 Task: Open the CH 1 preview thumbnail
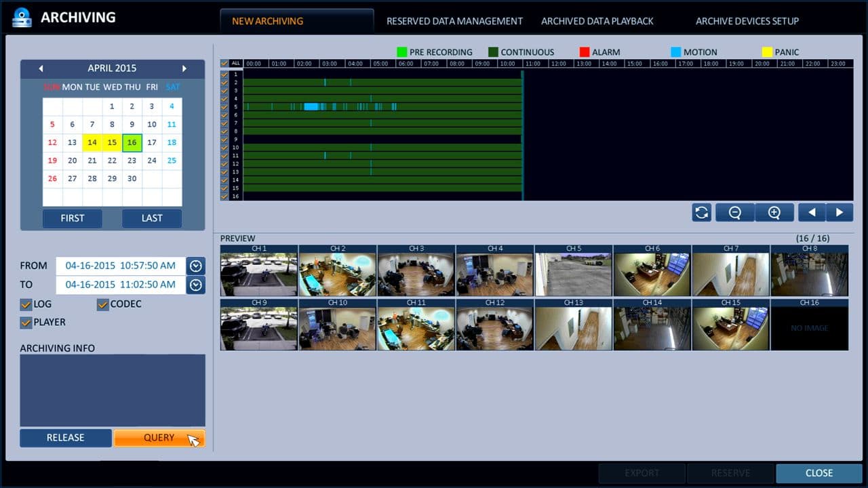[x=259, y=270]
